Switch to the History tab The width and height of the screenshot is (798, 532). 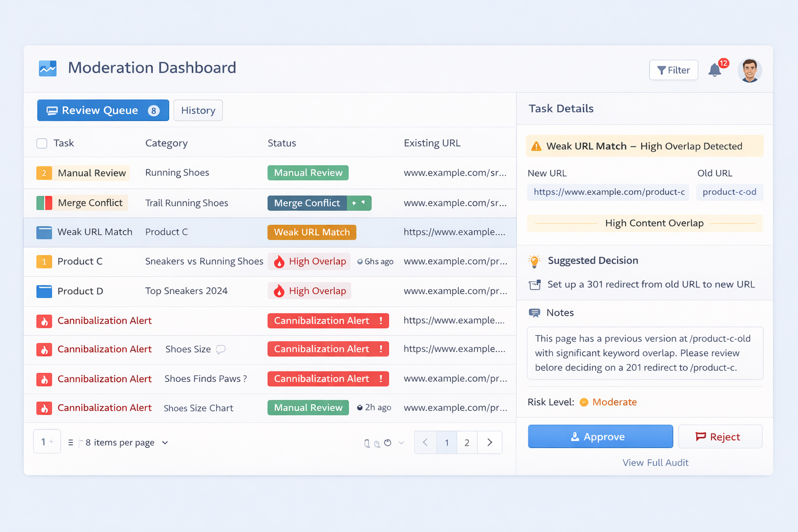tap(198, 111)
